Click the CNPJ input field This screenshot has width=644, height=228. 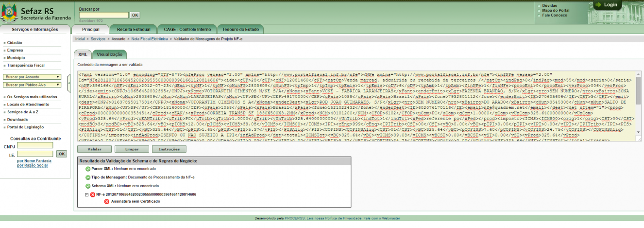35,145
